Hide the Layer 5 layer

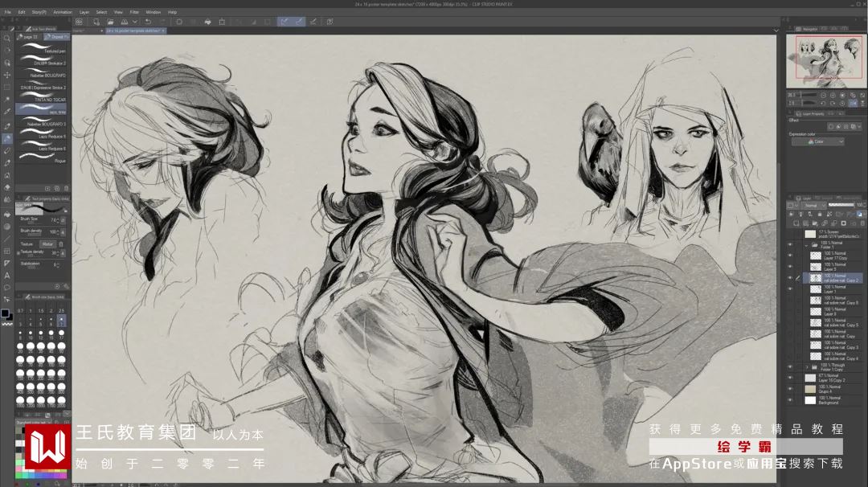tap(790, 267)
